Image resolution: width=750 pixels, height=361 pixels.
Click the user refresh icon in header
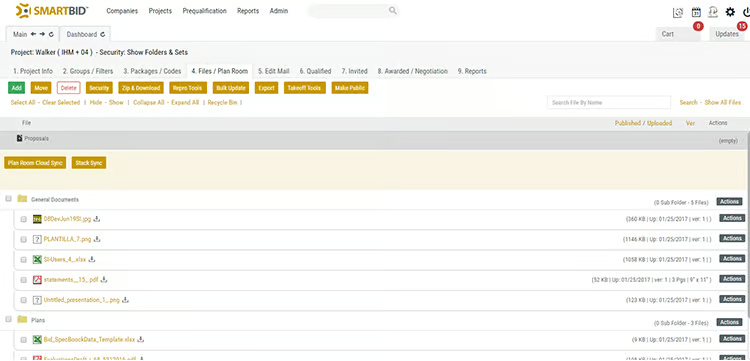[x=713, y=12]
